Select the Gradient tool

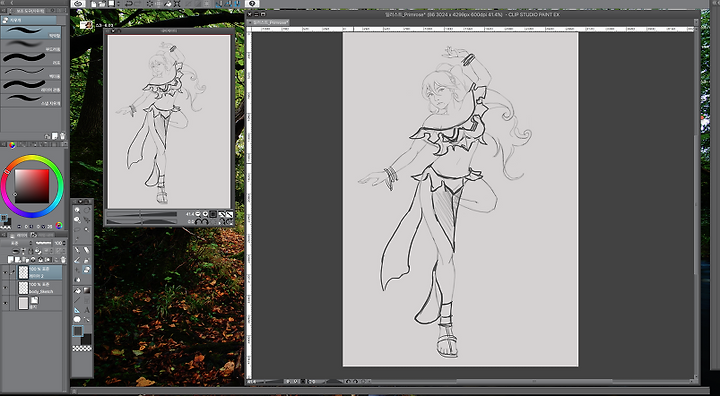pos(87,290)
